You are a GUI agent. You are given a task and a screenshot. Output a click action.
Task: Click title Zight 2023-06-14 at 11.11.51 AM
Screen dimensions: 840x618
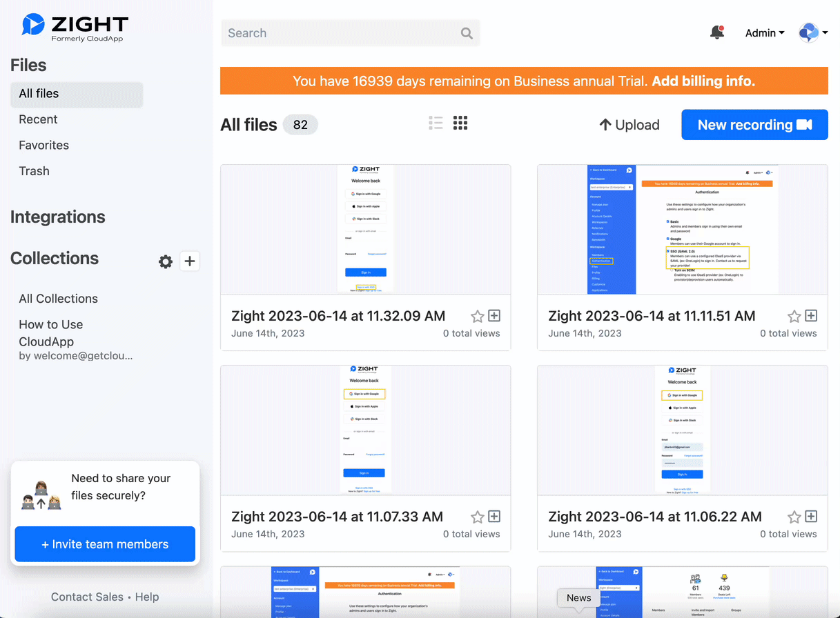[652, 316]
